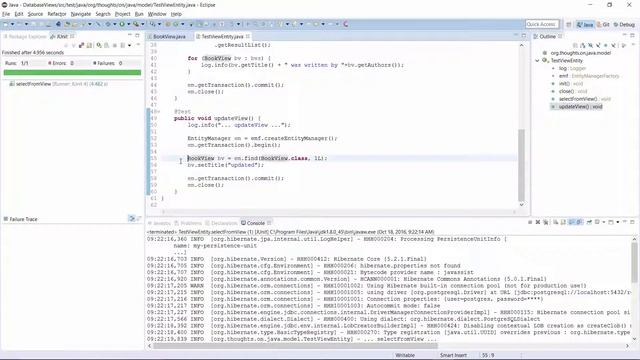This screenshot has height=360, width=640.
Task: Switch to the Git perspective
Action: point(603,24)
